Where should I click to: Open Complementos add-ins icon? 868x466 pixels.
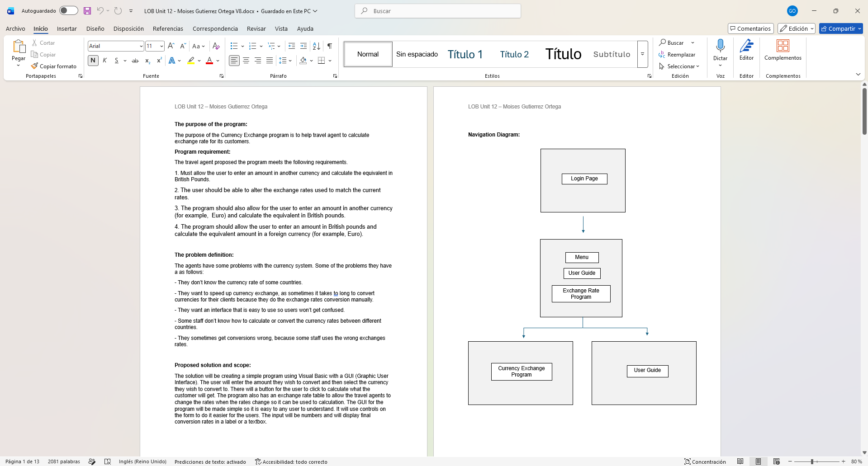pyautogui.click(x=783, y=46)
